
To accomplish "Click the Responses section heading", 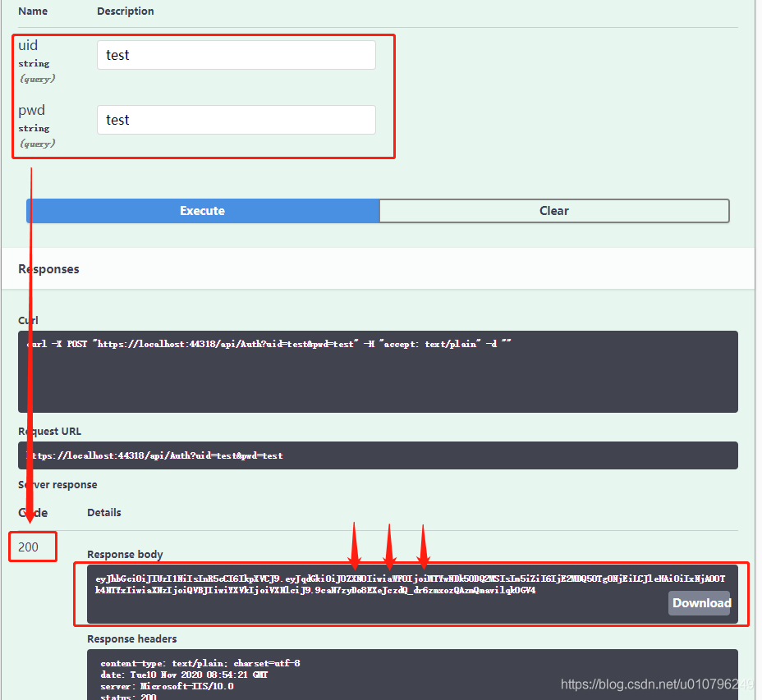I will pos(48,269).
